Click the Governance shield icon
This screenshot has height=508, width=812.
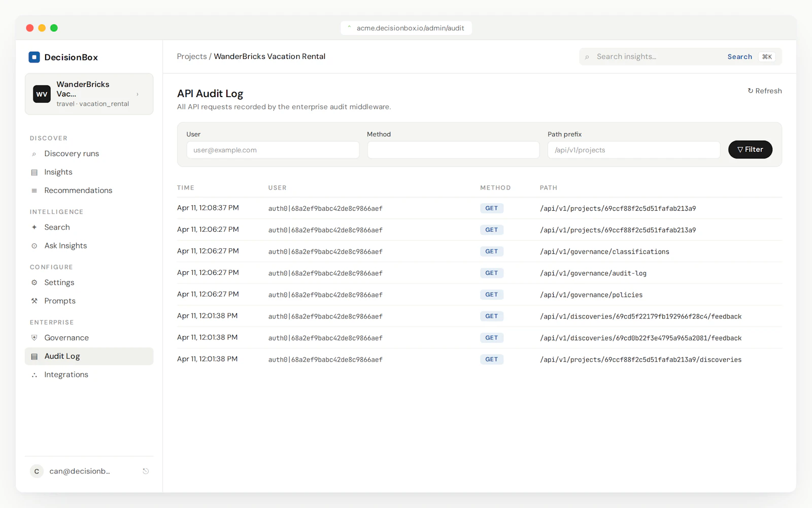[34, 338]
